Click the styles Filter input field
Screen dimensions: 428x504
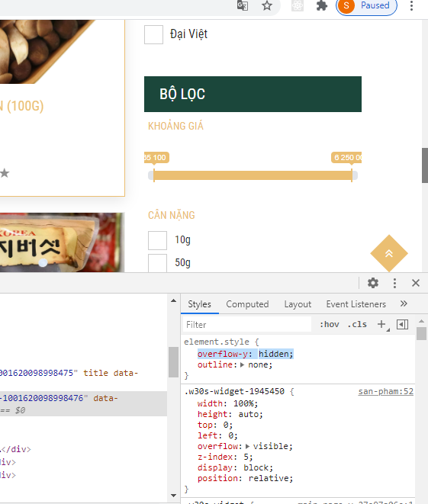(247, 325)
